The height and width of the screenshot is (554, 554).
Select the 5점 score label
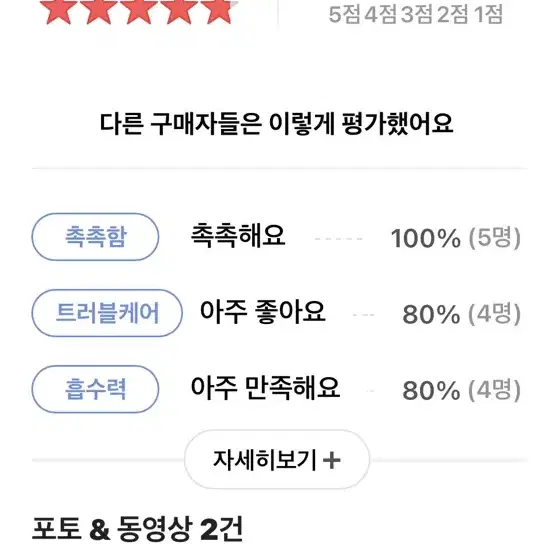(345, 14)
